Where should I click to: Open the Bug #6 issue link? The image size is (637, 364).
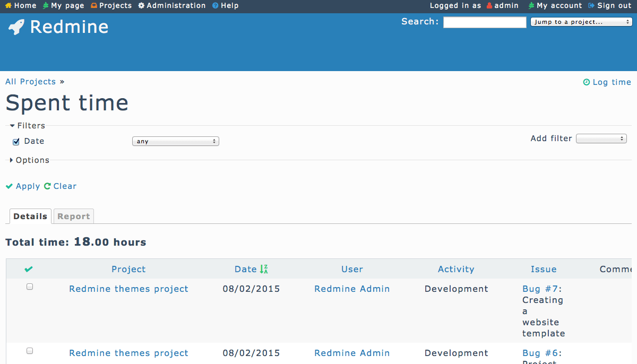click(540, 353)
